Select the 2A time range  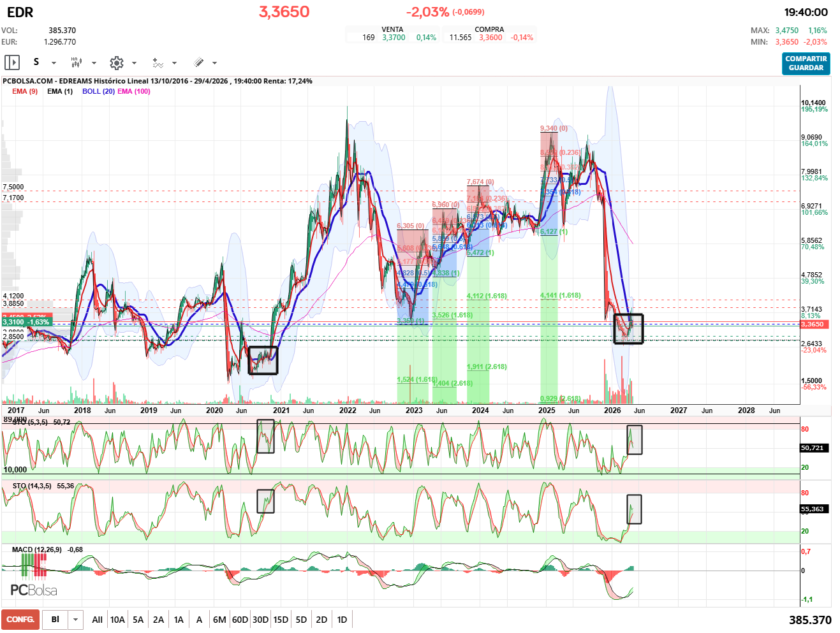click(158, 620)
